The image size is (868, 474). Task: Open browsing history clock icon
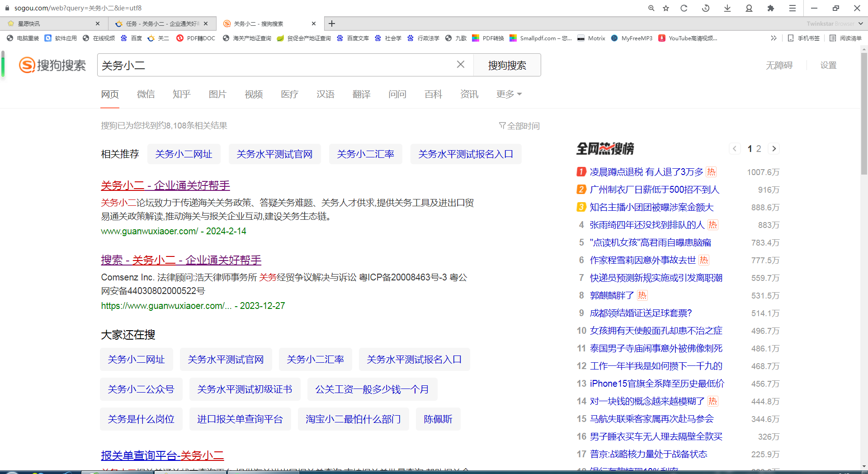pos(706,8)
